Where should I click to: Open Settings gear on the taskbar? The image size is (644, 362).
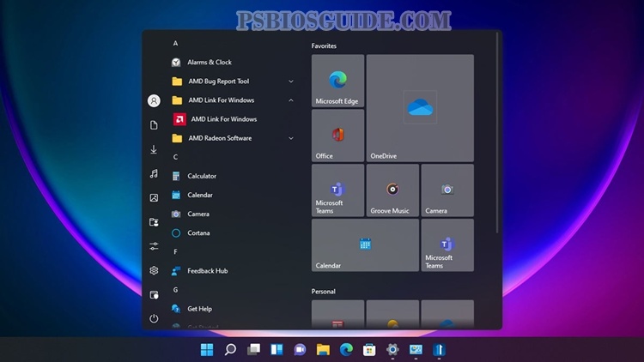point(392,350)
